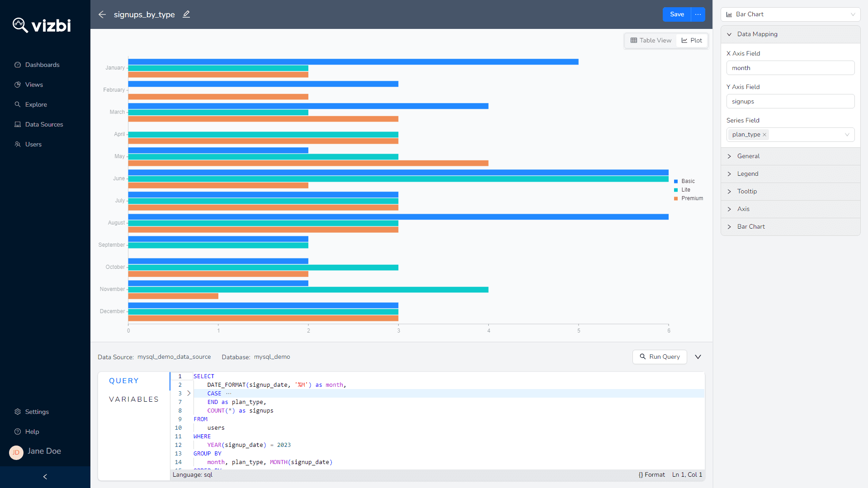Click the X Axis Field input
The width and height of the screenshot is (868, 488).
790,68
